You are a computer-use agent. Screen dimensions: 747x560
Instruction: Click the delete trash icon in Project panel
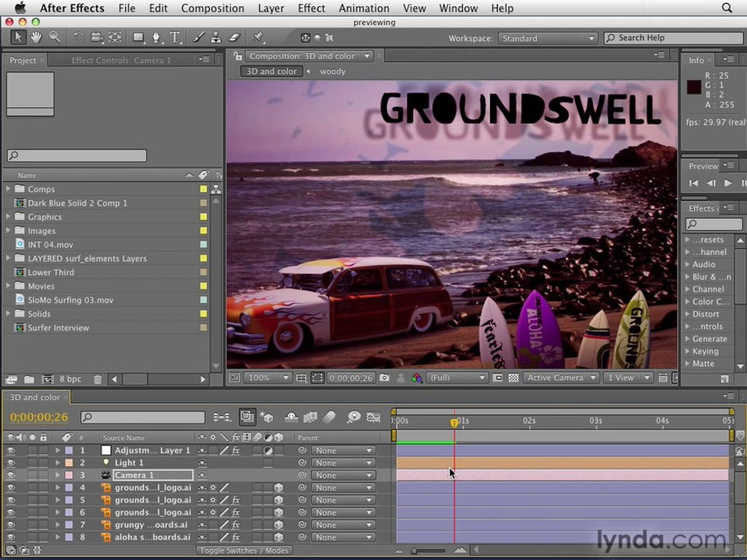tap(98, 380)
